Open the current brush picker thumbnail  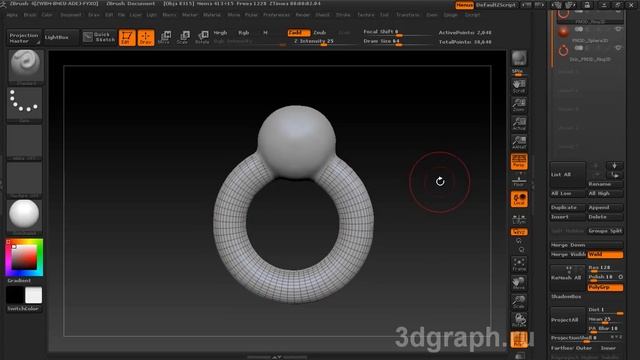point(25,65)
